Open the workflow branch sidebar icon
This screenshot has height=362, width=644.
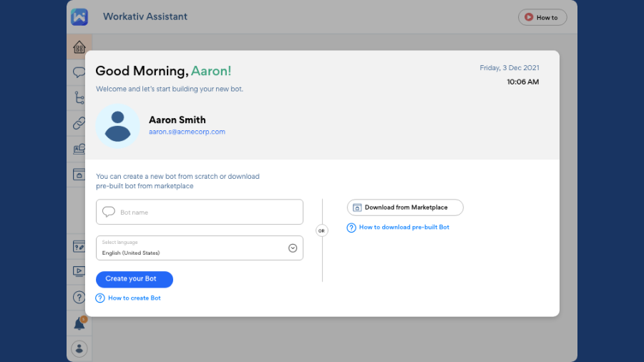[x=79, y=98]
